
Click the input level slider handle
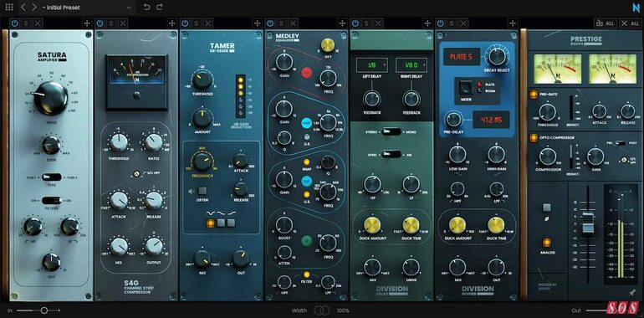click(44, 310)
